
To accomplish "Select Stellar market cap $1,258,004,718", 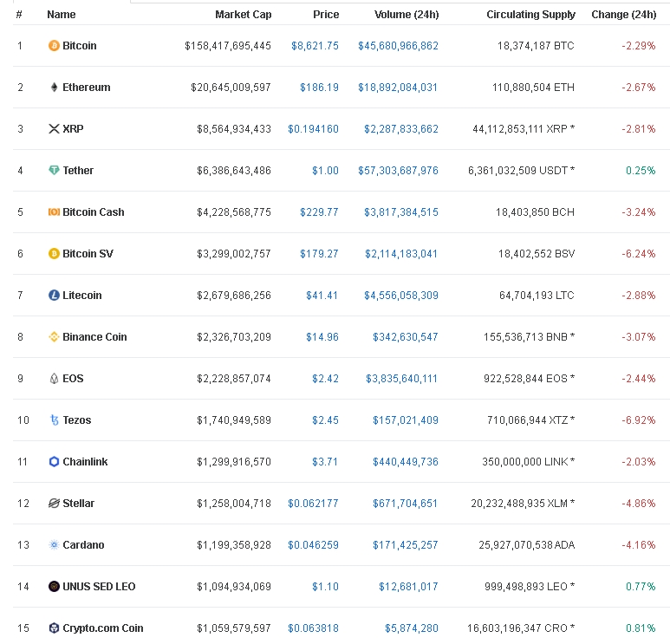I will (x=234, y=503).
